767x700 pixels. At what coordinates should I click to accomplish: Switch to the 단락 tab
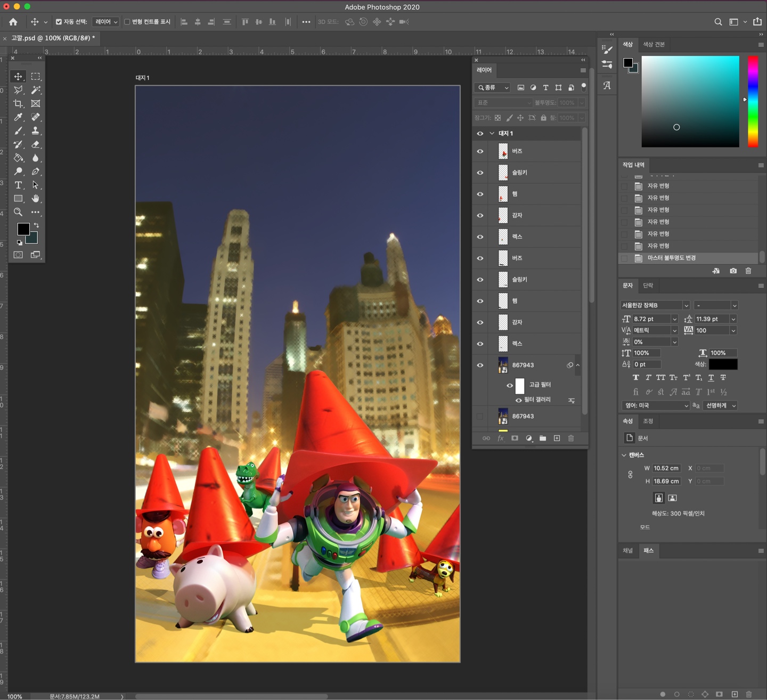648,286
